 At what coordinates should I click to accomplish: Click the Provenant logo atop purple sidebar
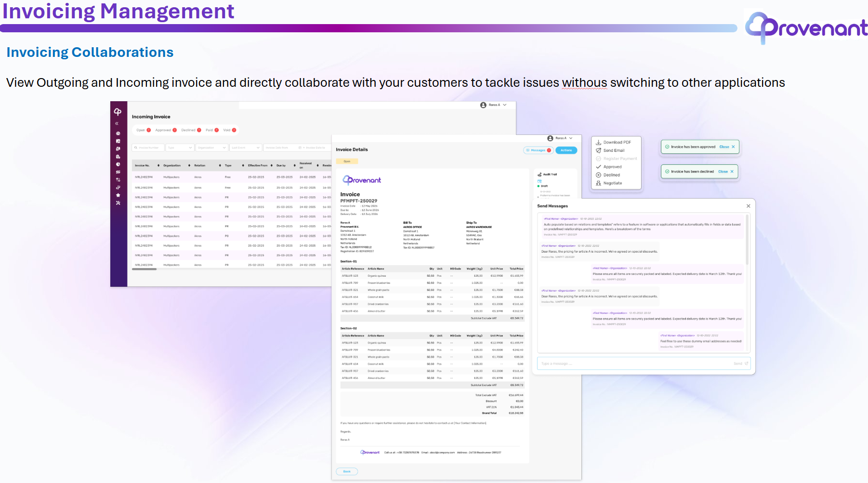(x=118, y=112)
